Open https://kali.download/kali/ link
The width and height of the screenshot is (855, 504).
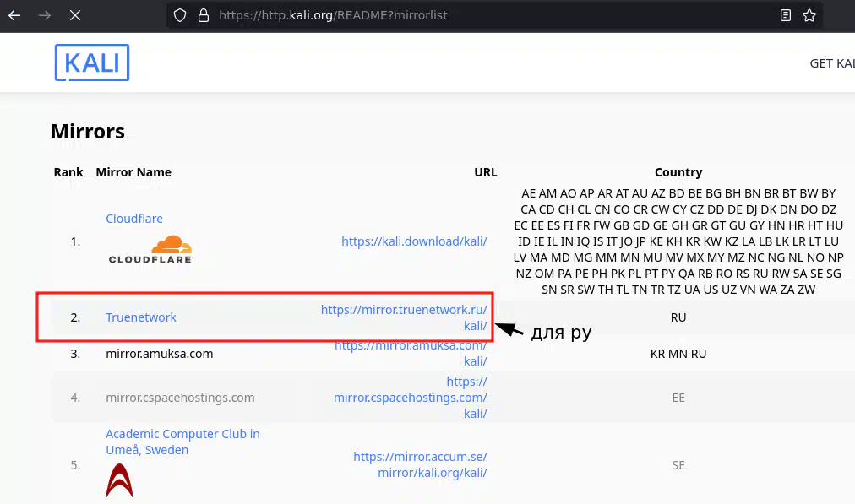point(414,241)
